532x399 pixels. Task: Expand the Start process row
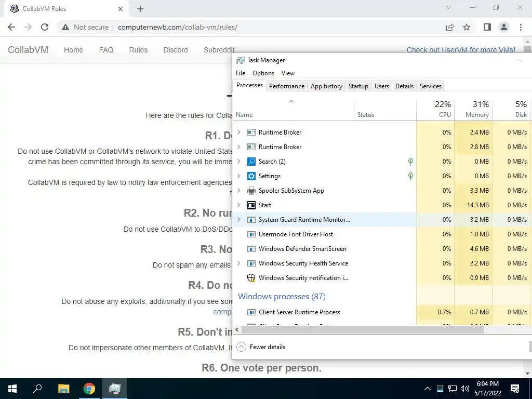point(239,205)
